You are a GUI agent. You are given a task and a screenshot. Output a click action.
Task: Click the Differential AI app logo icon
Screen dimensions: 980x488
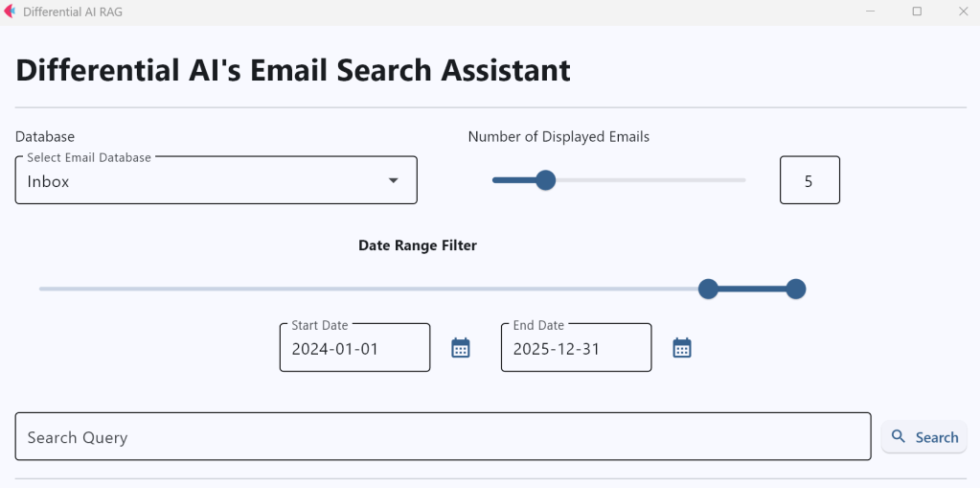[x=10, y=12]
